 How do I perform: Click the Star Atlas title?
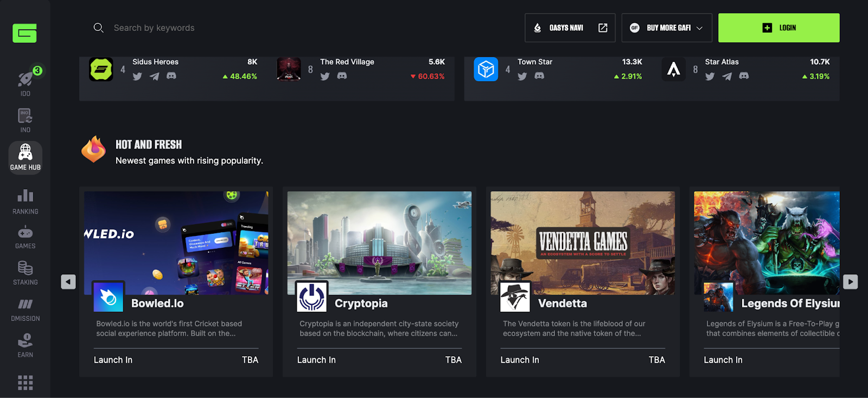click(x=722, y=62)
